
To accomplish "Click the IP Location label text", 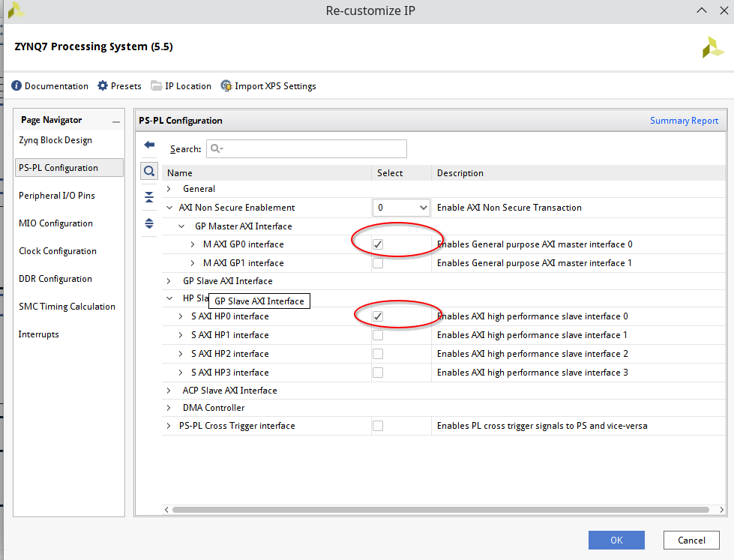I will (x=187, y=86).
